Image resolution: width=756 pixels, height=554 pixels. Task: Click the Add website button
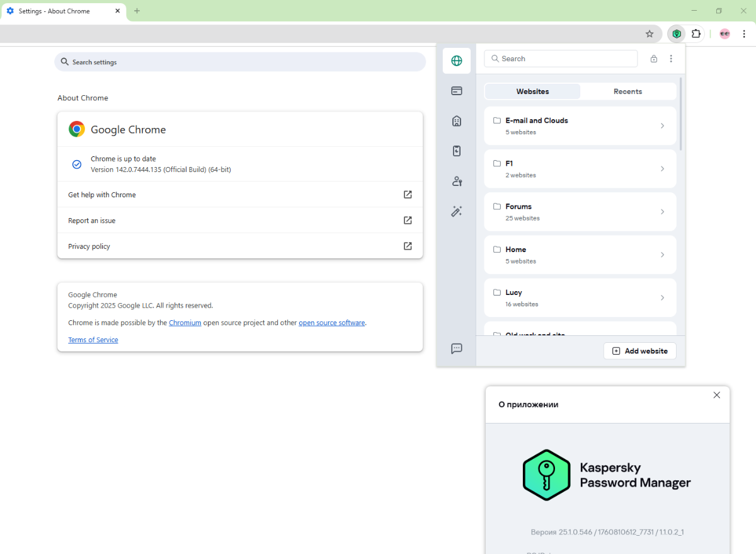(x=639, y=351)
